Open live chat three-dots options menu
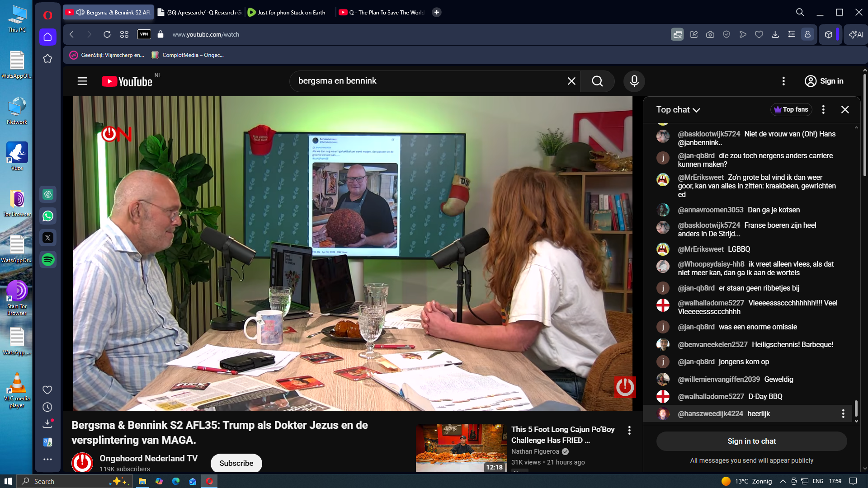The width and height of the screenshot is (868, 488). coord(823,109)
